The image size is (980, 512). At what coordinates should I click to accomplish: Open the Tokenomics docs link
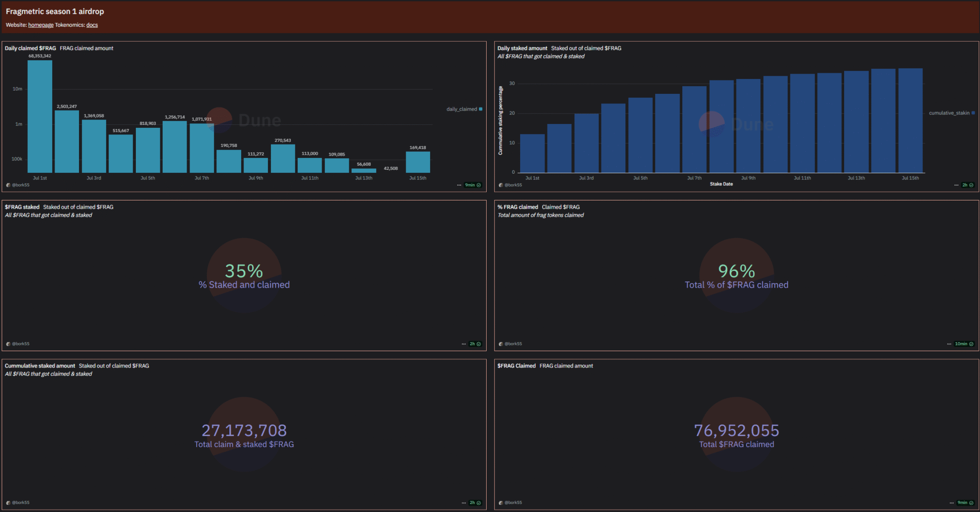(x=92, y=25)
